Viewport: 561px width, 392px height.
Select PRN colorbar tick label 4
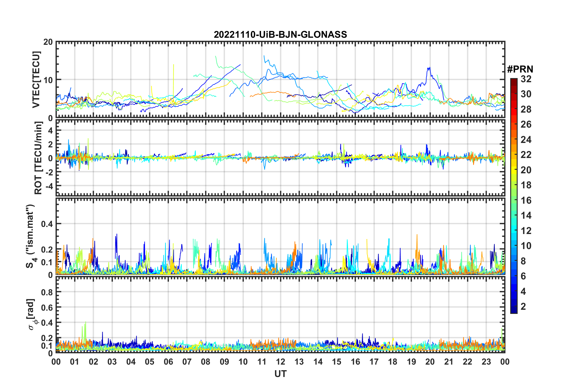coord(523,291)
